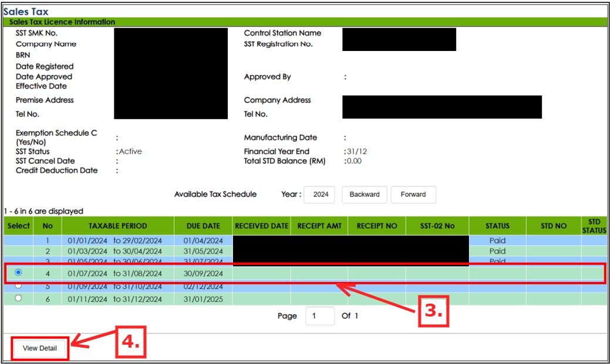This screenshot has height=364, width=611.
Task: Click the Year input field showing 2024
Action: click(320, 195)
